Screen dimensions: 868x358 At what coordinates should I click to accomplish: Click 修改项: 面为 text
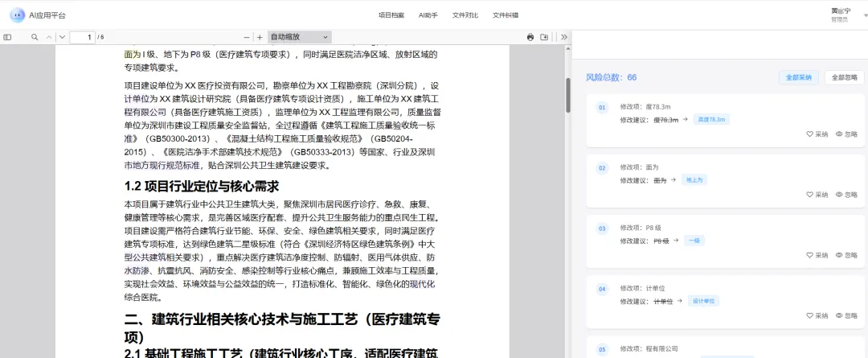pyautogui.click(x=639, y=167)
